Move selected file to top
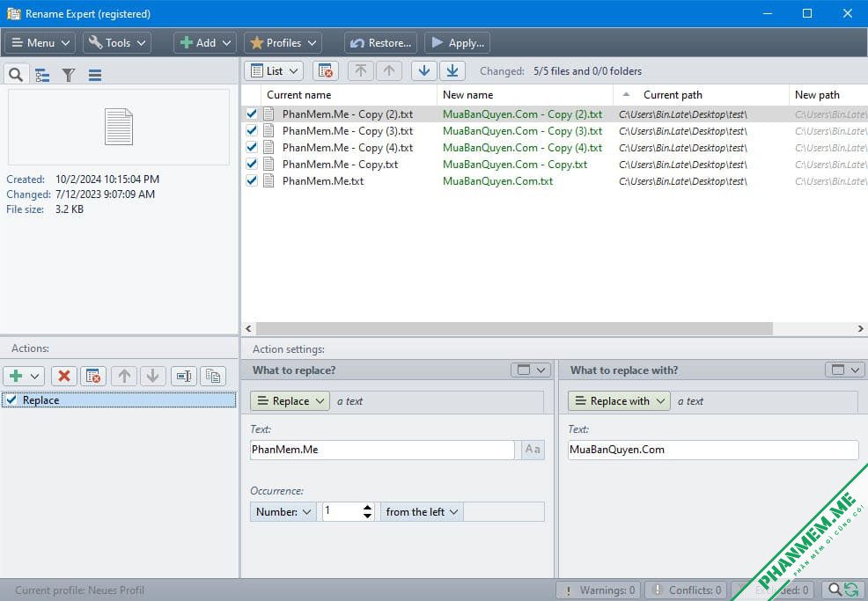This screenshot has height=601, width=868. [x=361, y=71]
